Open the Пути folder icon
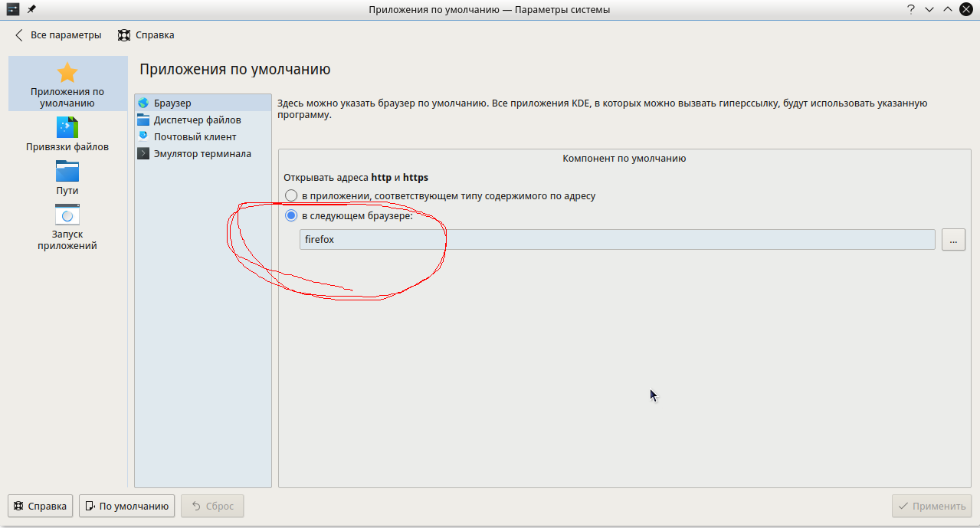Viewport: 980px width, 528px height. pyautogui.click(x=67, y=171)
